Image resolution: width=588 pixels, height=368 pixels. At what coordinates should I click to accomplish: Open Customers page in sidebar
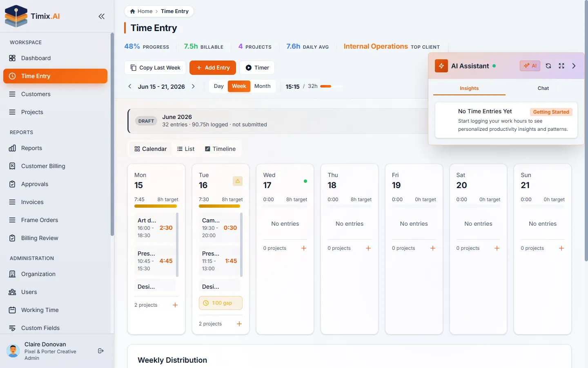click(55, 94)
